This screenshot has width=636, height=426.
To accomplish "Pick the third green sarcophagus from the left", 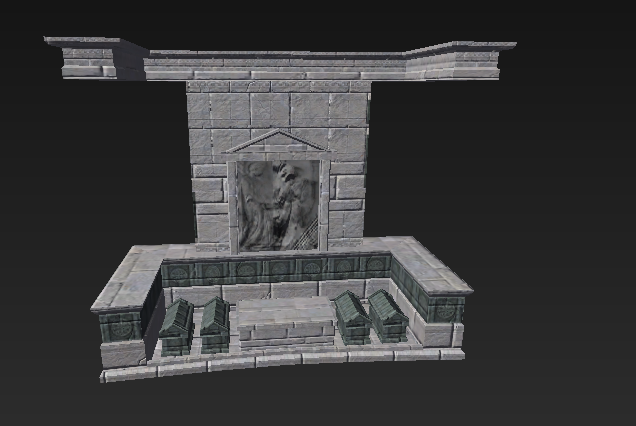I will point(352,317).
